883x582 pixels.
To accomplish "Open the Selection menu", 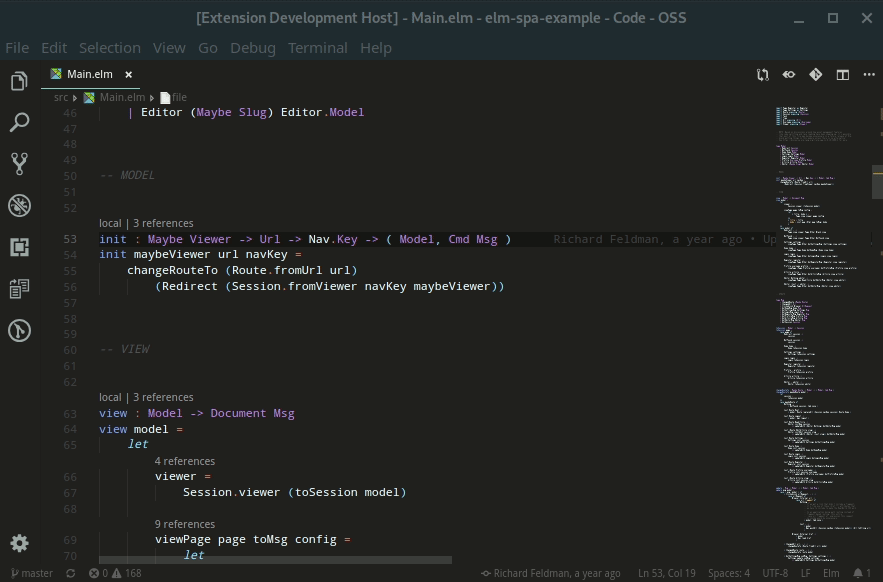I will 109,47.
